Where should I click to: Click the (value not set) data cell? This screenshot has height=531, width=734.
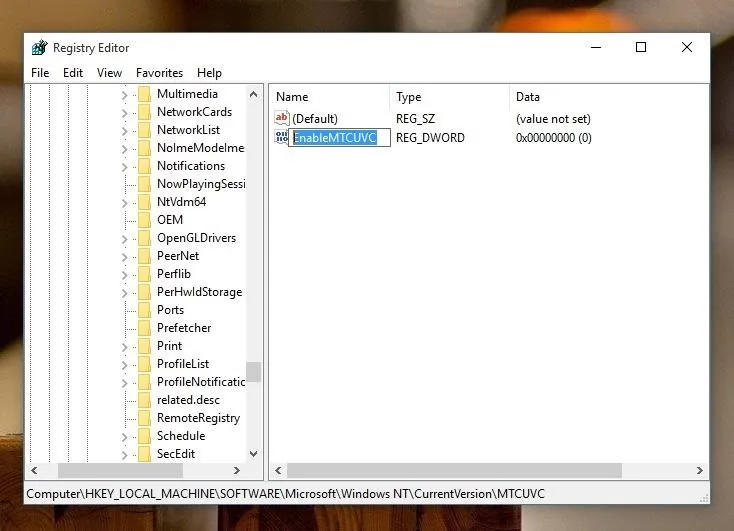coord(553,119)
